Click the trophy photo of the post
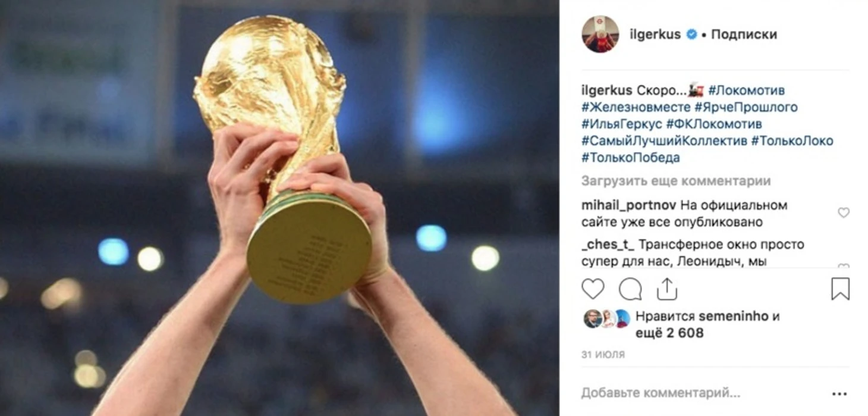Viewport: 868px width, 416px height. click(279, 208)
